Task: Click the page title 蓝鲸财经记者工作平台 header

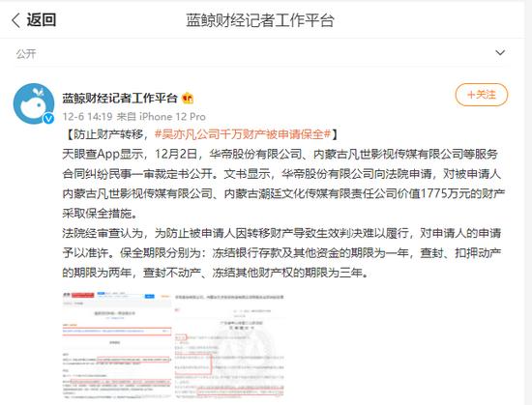Action: (x=260, y=20)
